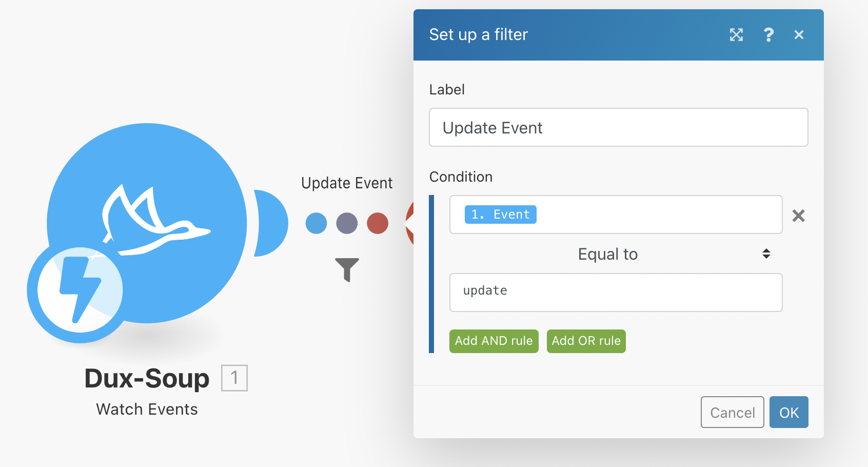Click the gray-purple middle connector dot
The image size is (868, 467).
point(347,223)
